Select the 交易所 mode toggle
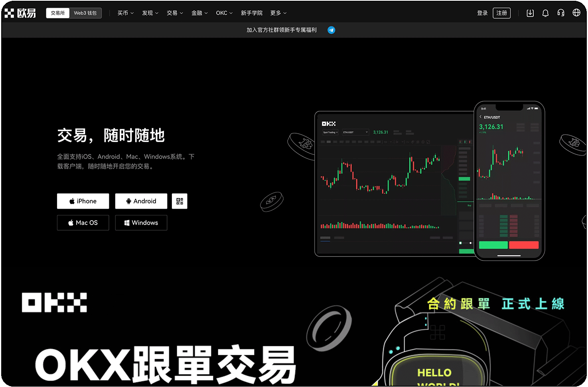 tap(57, 13)
